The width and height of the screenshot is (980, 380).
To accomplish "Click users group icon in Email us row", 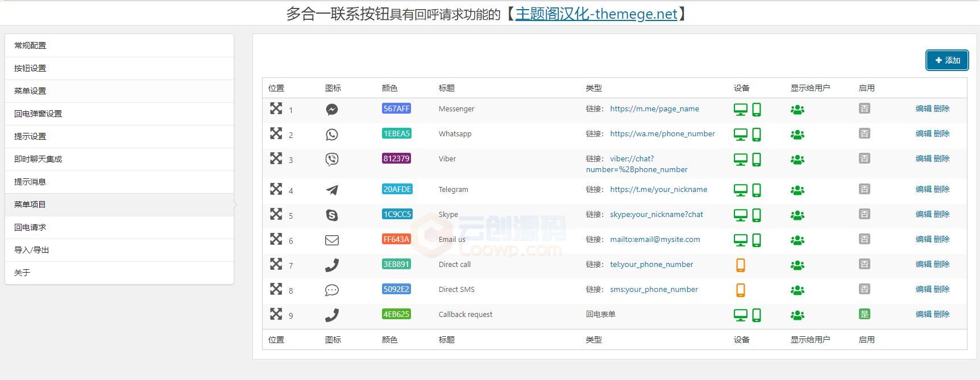I will 798,240.
